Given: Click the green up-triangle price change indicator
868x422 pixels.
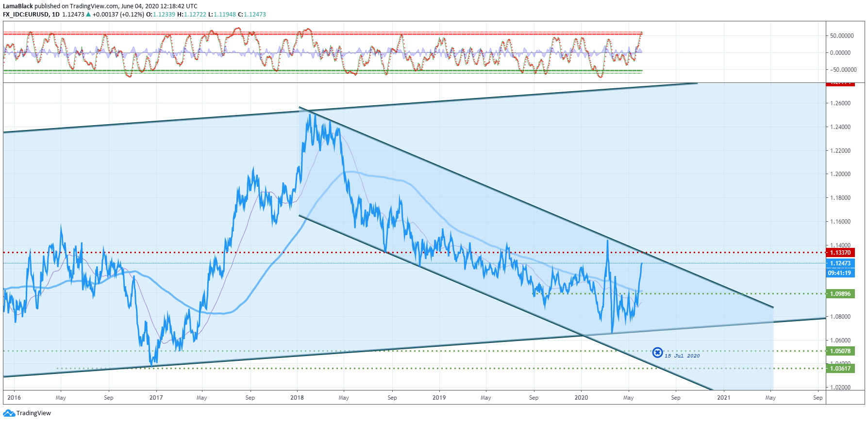Looking at the screenshot, I should 88,15.
